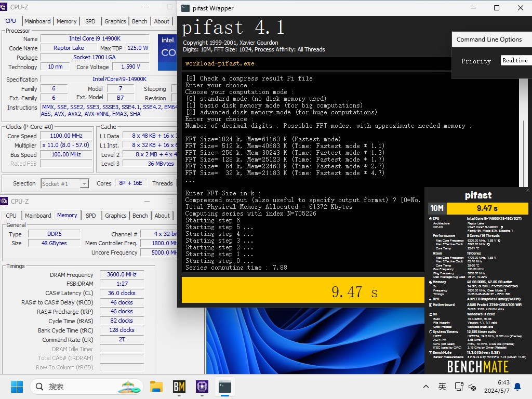The height and width of the screenshot is (399, 532).
Task: Open File Explorer from the taskbar
Action: 156,387
